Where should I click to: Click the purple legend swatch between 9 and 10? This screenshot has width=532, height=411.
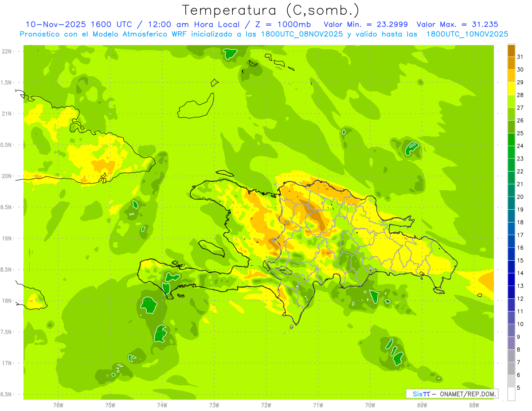click(511, 330)
